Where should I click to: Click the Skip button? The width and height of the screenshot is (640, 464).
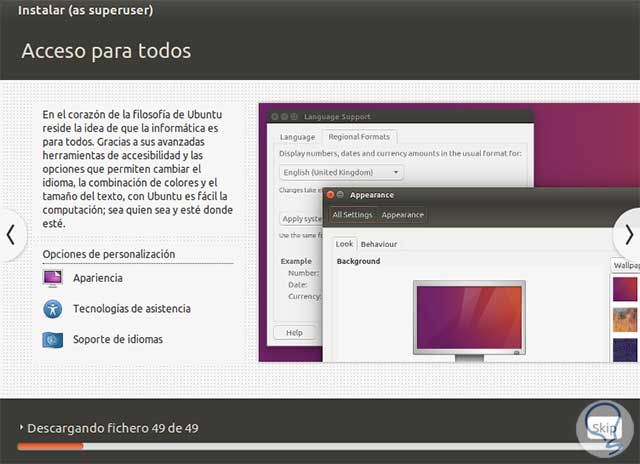(x=604, y=428)
